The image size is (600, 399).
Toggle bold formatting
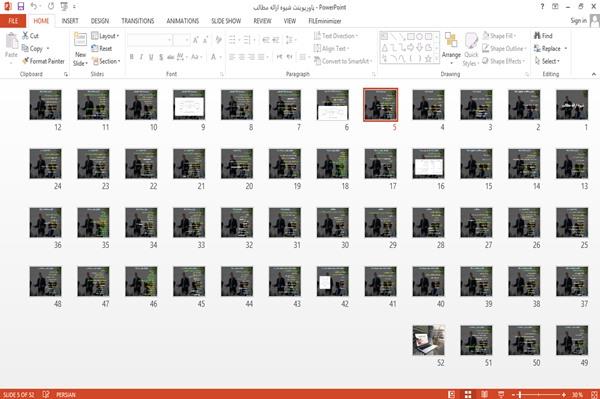click(x=132, y=57)
